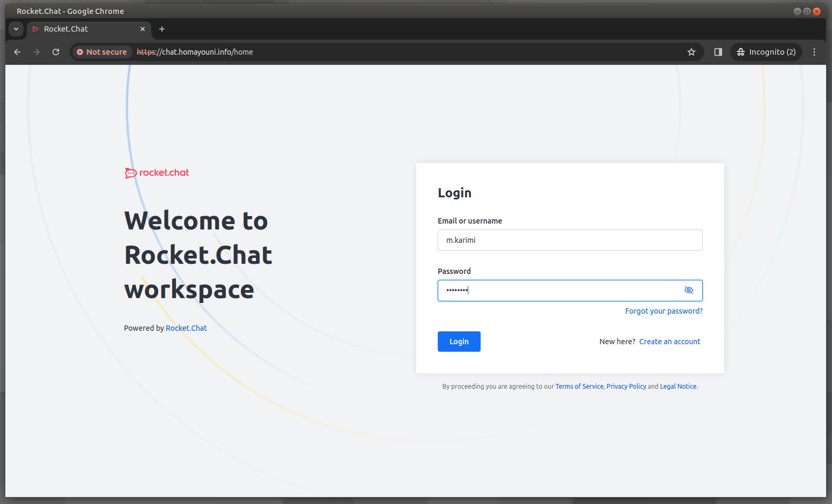Open the Chrome three-dot menu

814,52
